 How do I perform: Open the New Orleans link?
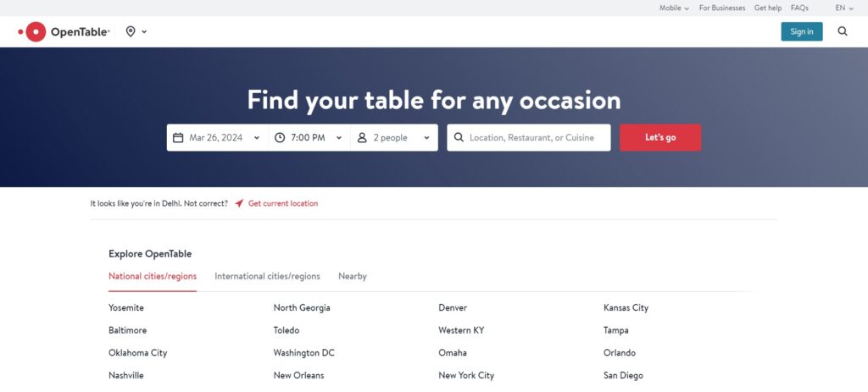(299, 375)
